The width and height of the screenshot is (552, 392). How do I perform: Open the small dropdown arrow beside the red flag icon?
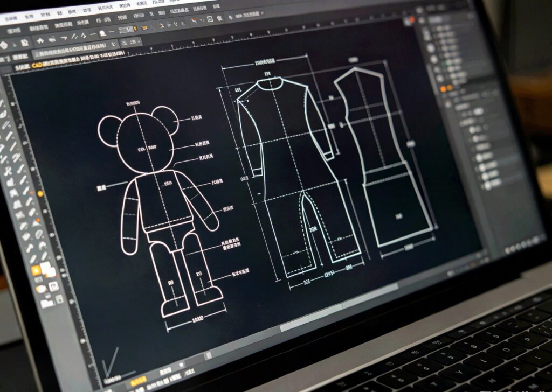[x=202, y=21]
